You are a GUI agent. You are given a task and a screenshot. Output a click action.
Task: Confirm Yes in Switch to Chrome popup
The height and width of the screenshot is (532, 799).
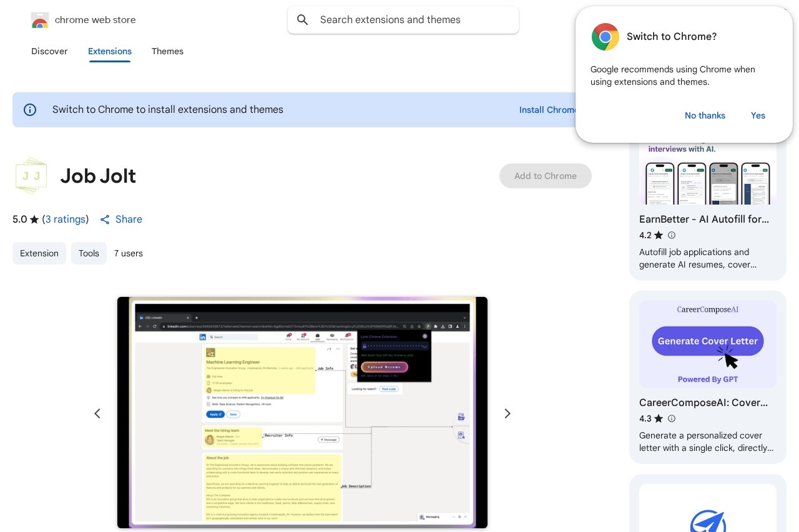pyautogui.click(x=758, y=115)
